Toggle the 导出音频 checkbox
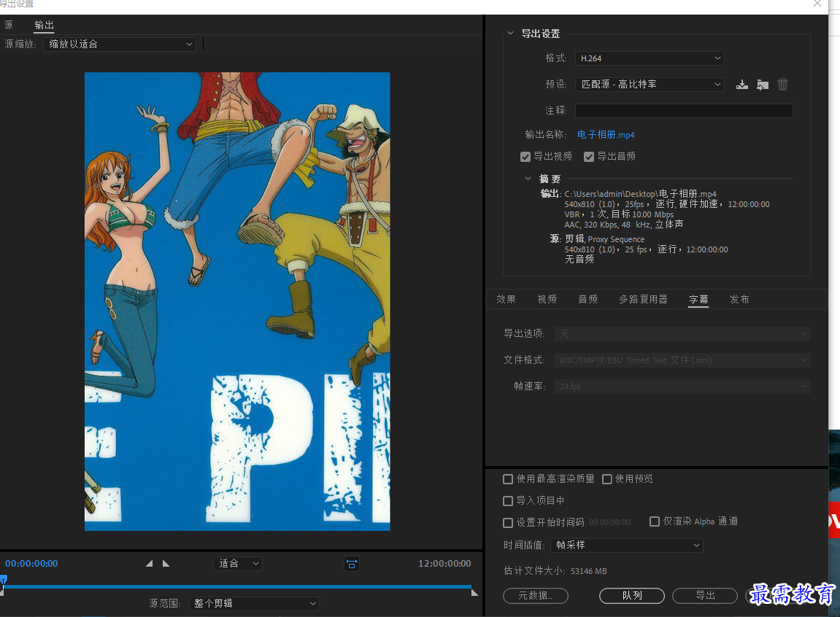Screen dimensions: 840x617 click(x=589, y=157)
